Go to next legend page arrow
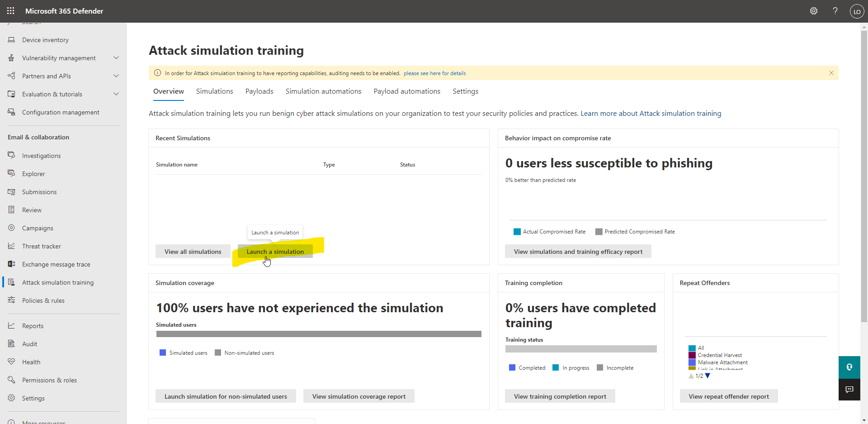 [x=708, y=376]
